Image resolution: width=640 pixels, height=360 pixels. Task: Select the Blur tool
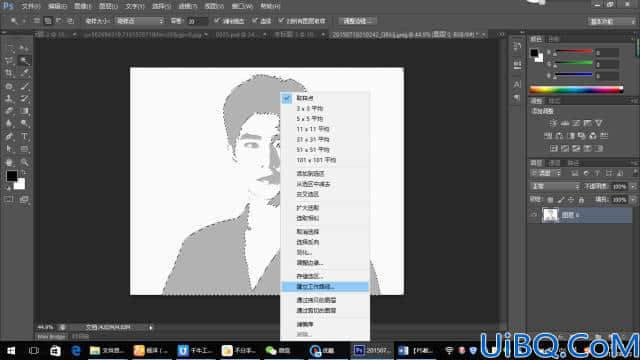tap(9, 123)
